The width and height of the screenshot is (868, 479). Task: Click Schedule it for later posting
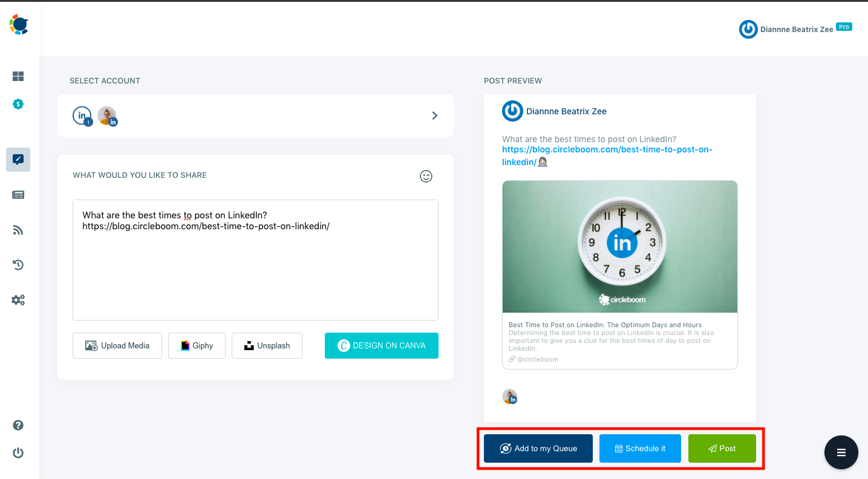[x=639, y=448]
